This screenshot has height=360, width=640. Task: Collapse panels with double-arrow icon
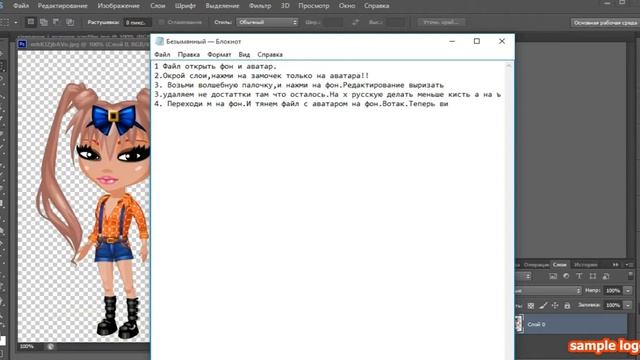[616, 264]
